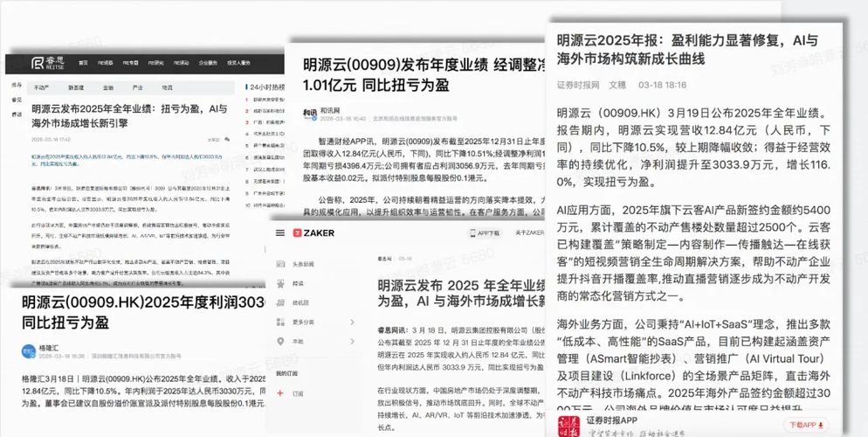Expand the 本地 chevron in ZAKER

(x=352, y=341)
